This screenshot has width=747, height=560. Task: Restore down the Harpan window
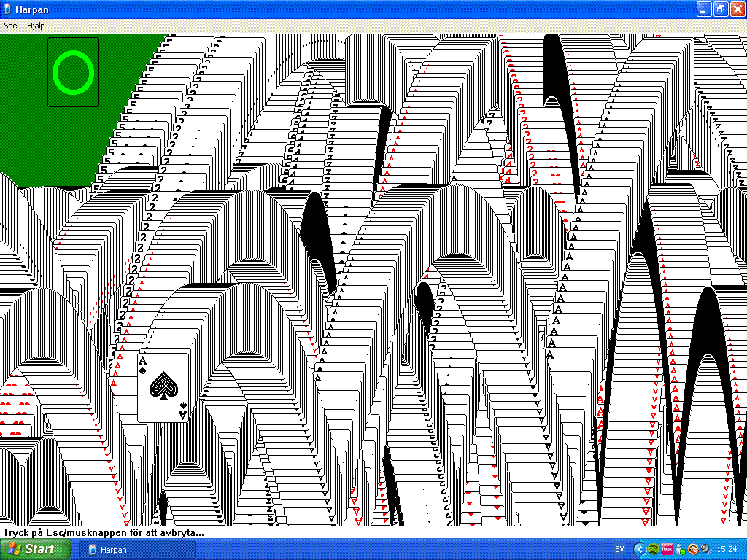720,9
